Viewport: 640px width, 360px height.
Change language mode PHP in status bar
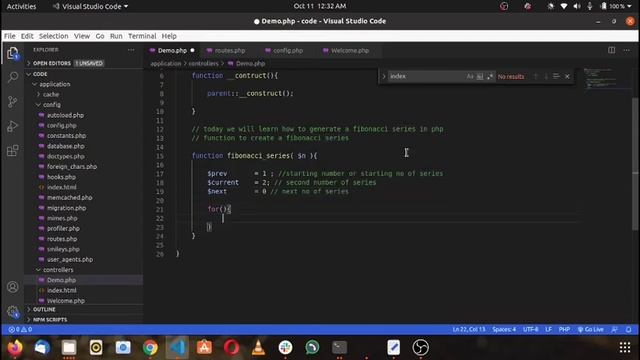click(x=564, y=329)
